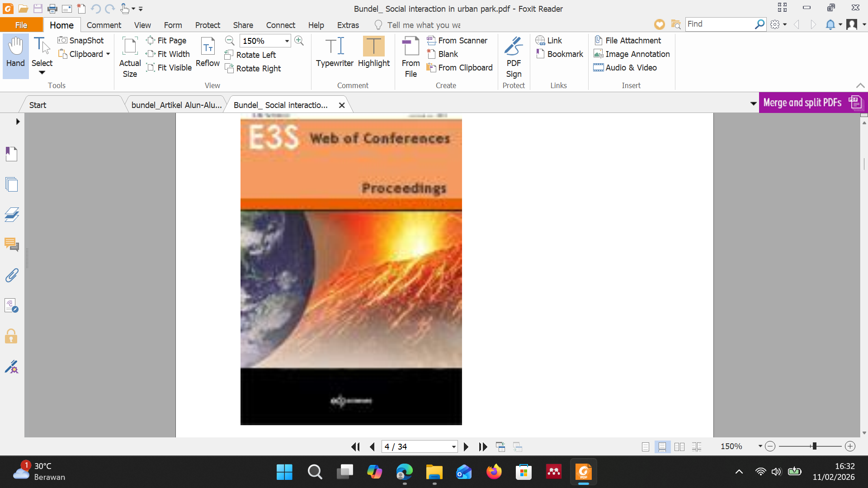Switch to single page view mode
This screenshot has height=488, width=868.
pyautogui.click(x=646, y=447)
